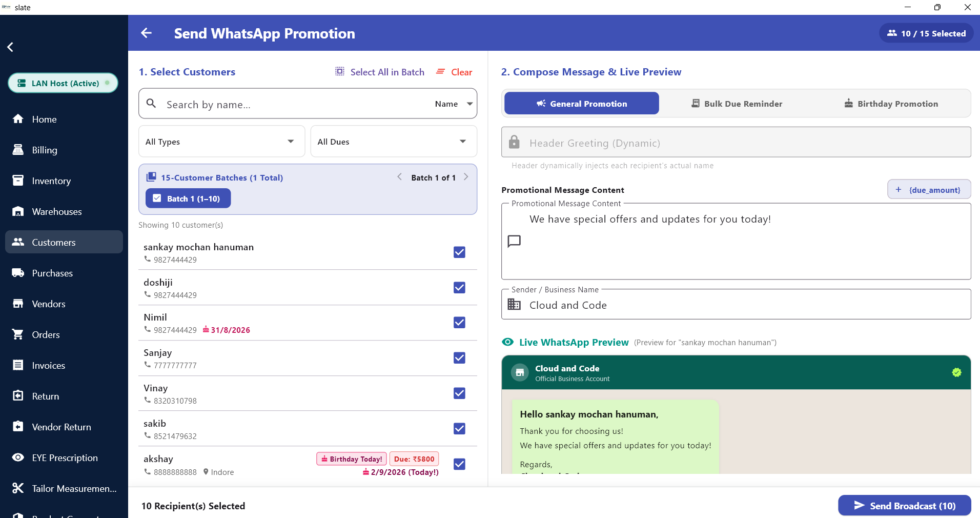Screen dimensions: 980x518
Task: Uncheck doshiji's checkbox
Action: [x=459, y=288]
